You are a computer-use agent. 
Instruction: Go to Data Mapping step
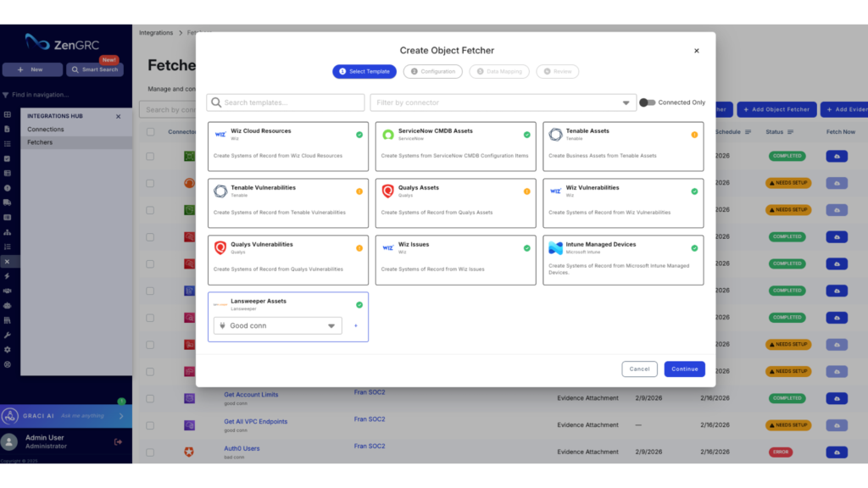tap(498, 71)
